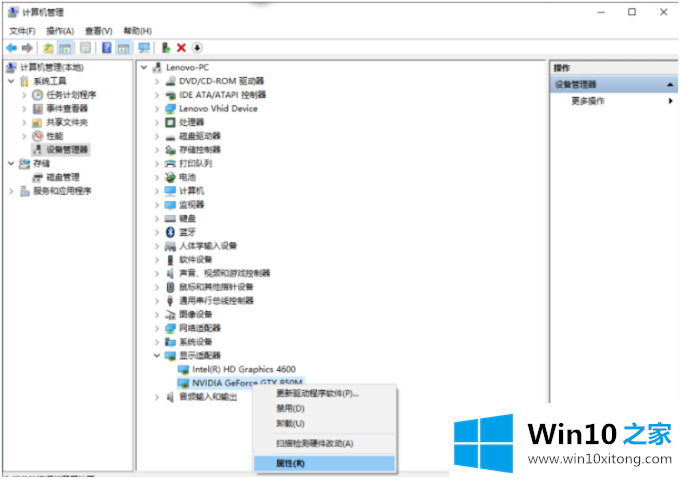
Task: Choose 禁用(D) in the context menu
Action: pyautogui.click(x=325, y=409)
